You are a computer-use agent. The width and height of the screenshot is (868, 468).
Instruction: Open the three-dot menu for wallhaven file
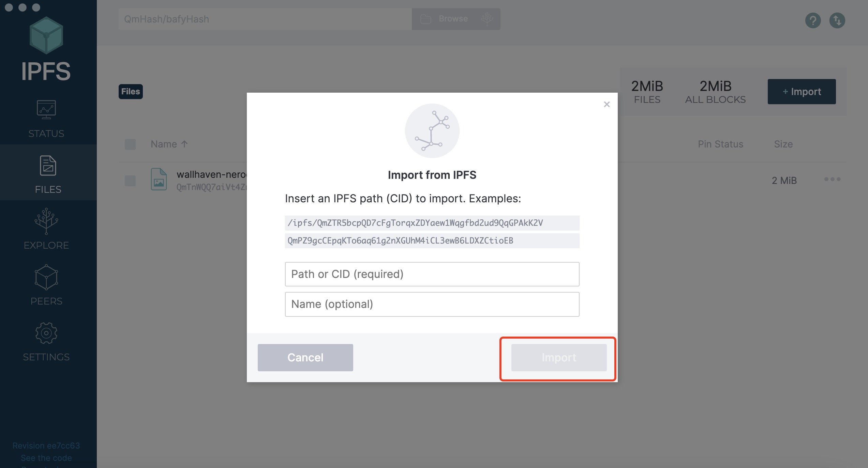(833, 179)
